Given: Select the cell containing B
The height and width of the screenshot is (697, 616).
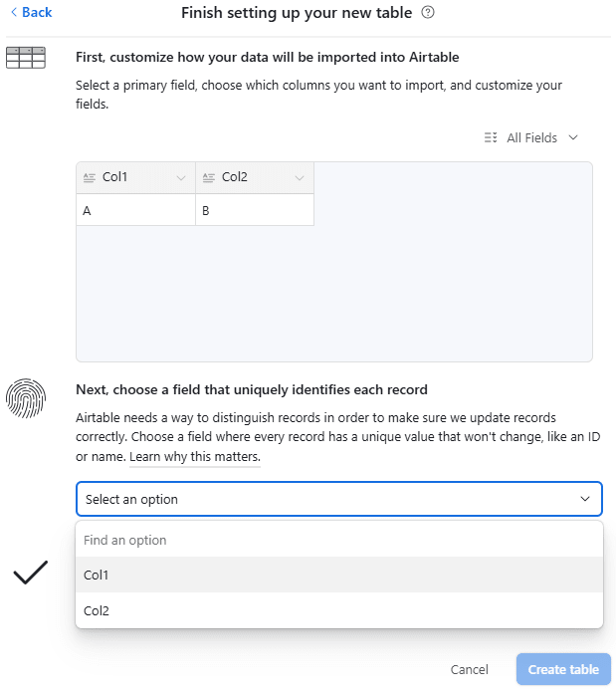Looking at the screenshot, I should [x=255, y=210].
